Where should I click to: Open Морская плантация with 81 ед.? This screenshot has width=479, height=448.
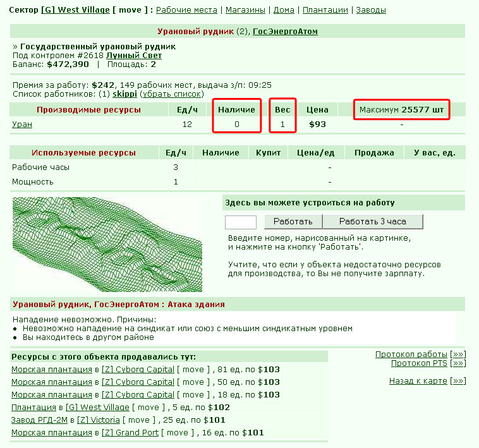52,370
